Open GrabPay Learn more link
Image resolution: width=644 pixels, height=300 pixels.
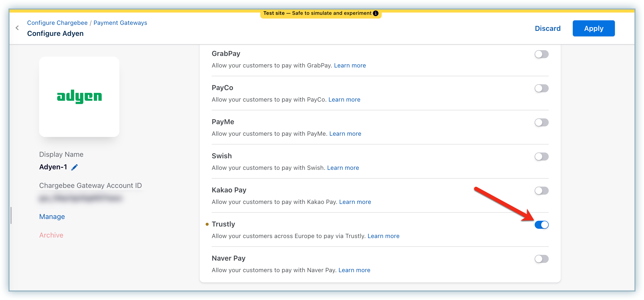point(350,65)
